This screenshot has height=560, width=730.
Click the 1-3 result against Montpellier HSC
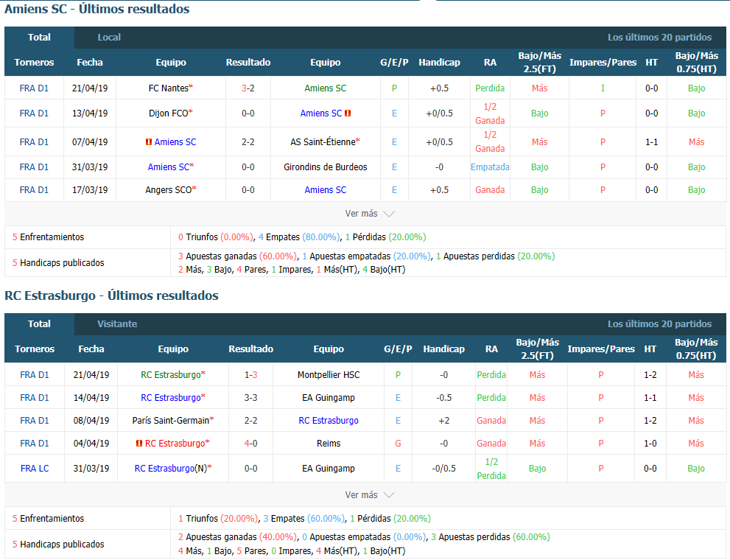coord(251,375)
